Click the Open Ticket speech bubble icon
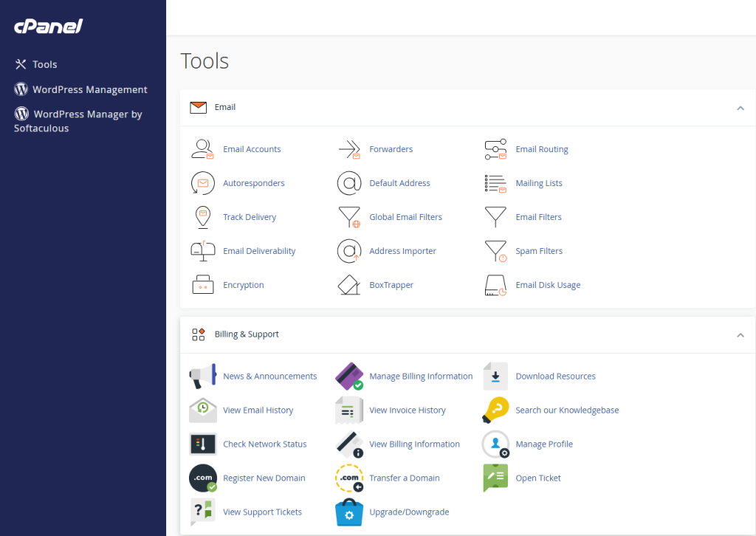The height and width of the screenshot is (536, 756). coord(495,478)
